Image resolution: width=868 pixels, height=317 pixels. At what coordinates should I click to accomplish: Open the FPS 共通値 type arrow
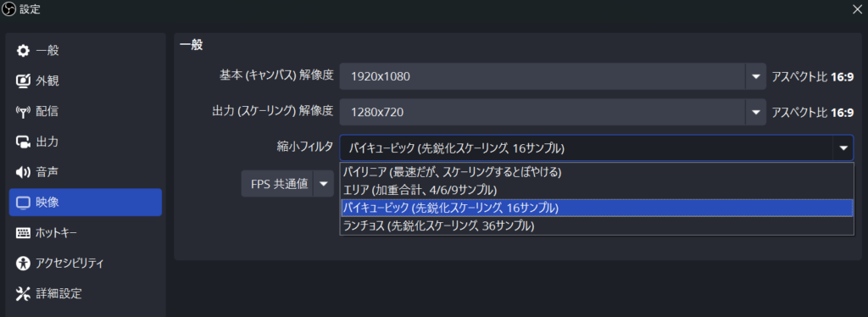coord(324,184)
